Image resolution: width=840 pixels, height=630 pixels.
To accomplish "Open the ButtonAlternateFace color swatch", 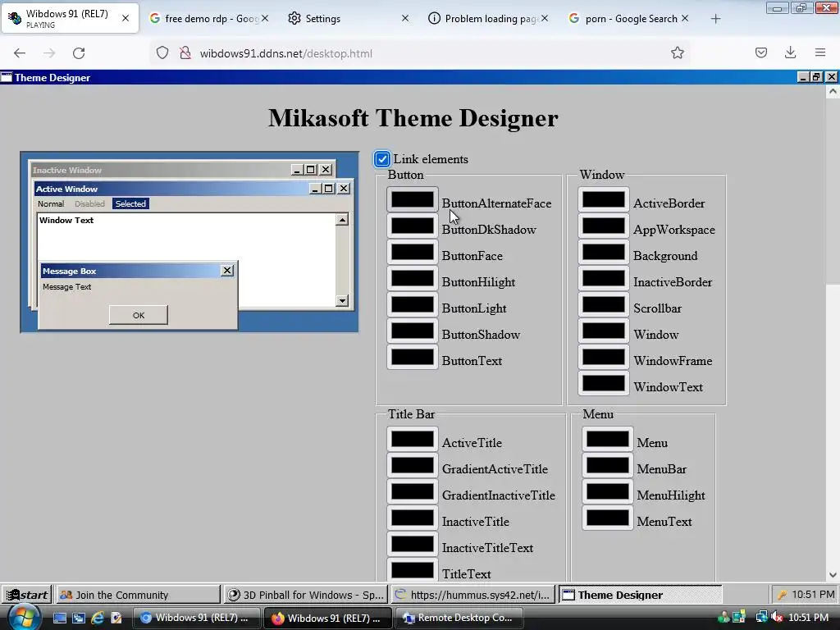I will [x=412, y=199].
